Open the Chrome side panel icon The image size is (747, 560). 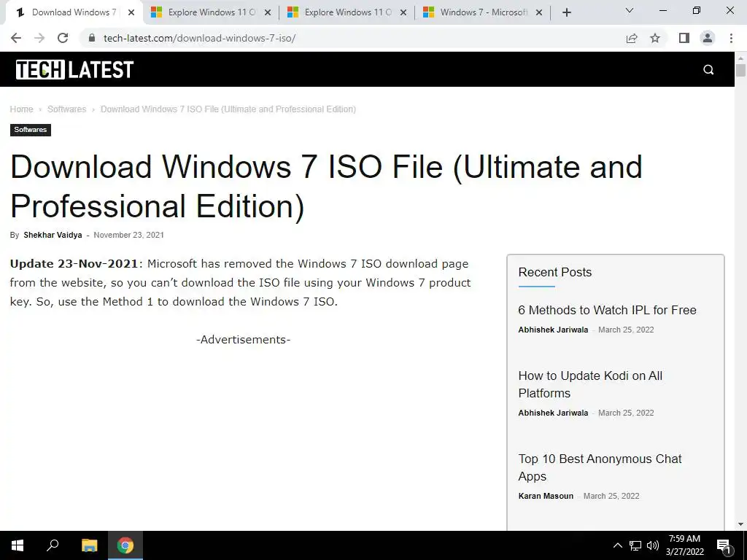coord(684,38)
